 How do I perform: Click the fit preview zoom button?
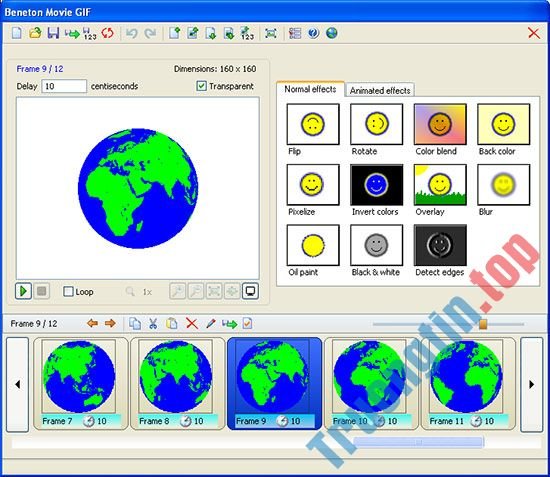[214, 291]
